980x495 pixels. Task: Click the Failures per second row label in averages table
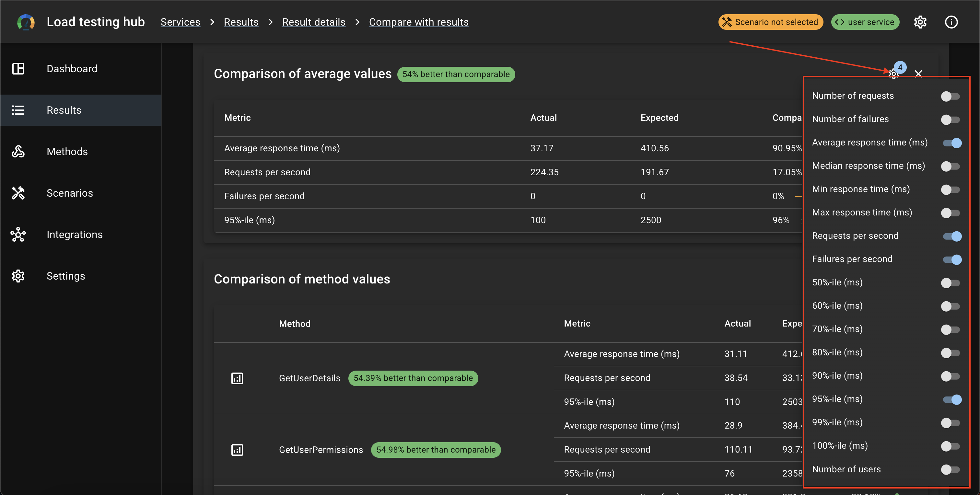click(264, 196)
